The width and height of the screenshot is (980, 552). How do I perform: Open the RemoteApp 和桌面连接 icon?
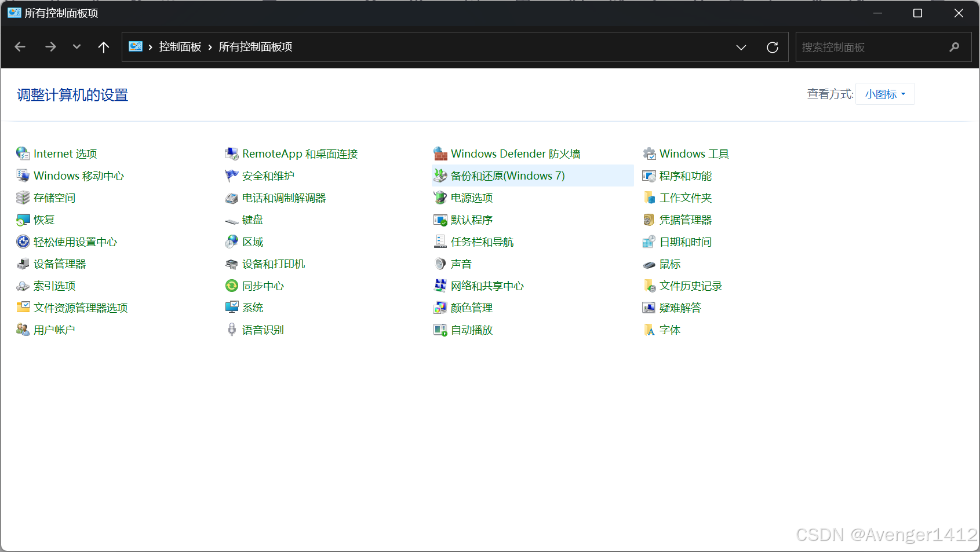(231, 153)
